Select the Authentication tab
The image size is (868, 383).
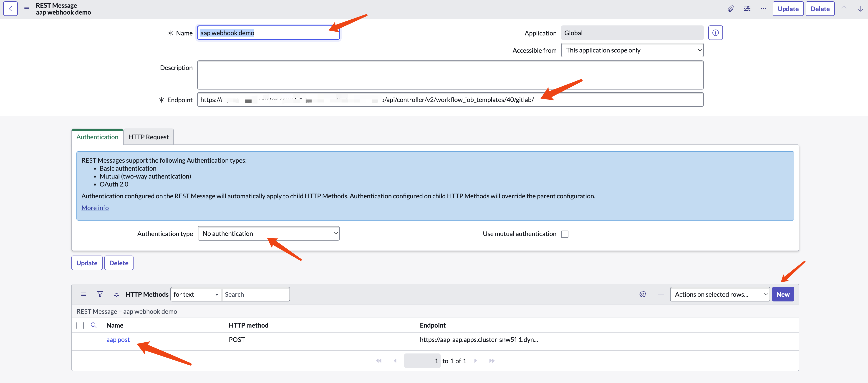coord(97,137)
